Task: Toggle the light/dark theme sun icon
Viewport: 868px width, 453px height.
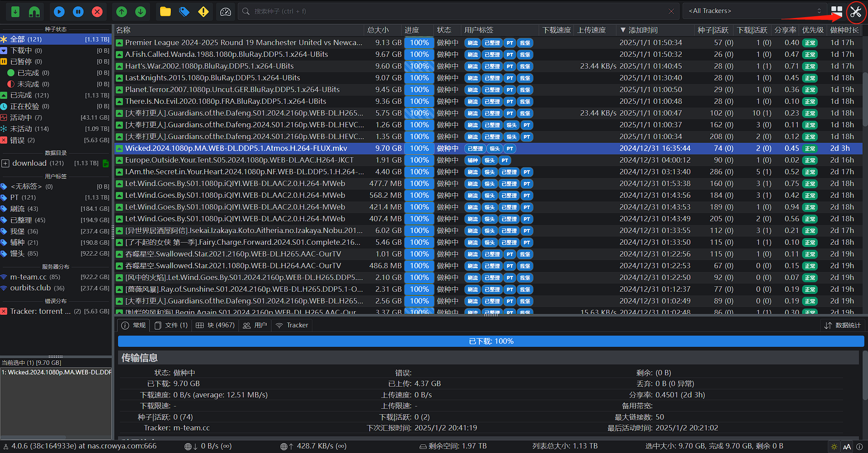Action: point(834,446)
